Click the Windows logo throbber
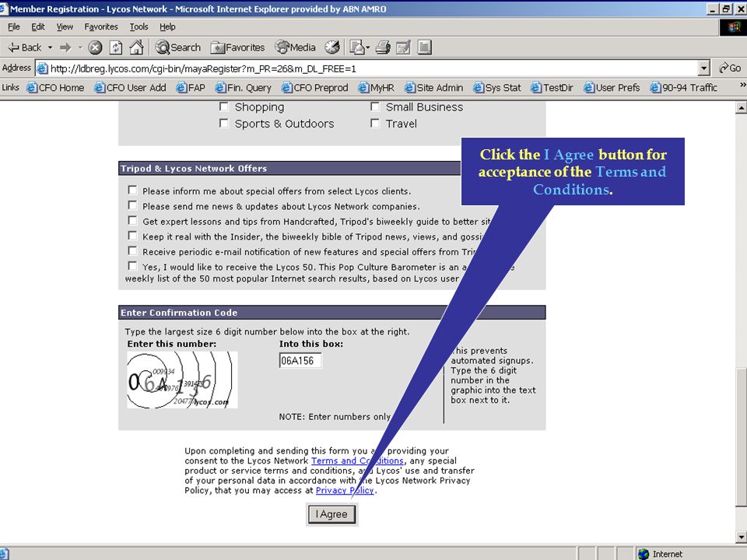Screen dimensions: 747x560 tap(733, 26)
